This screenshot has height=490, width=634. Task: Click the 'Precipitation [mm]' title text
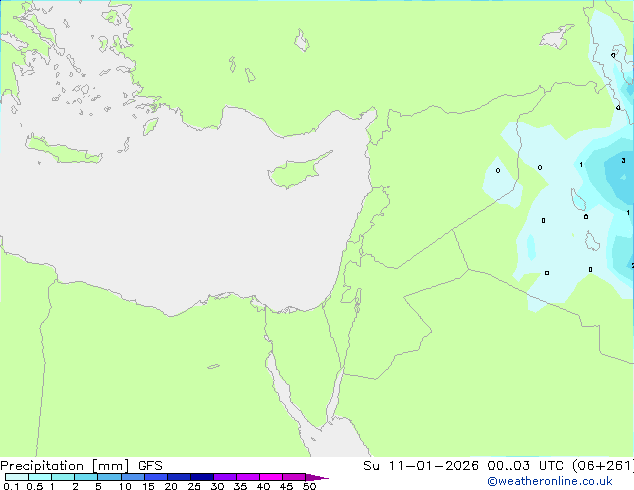pyautogui.click(x=64, y=466)
